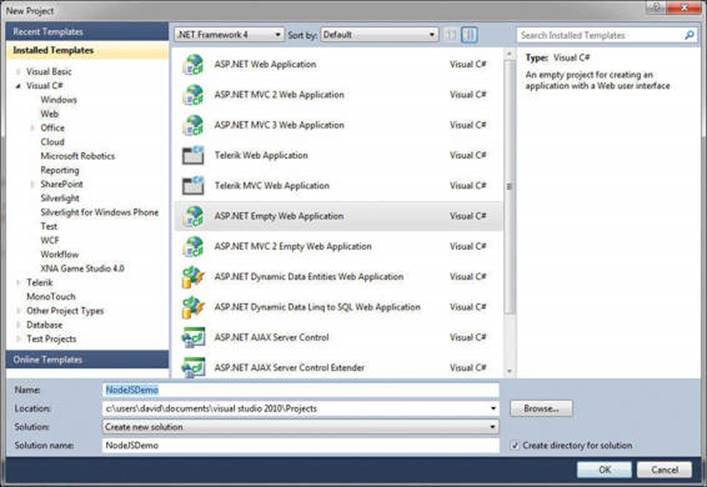The width and height of the screenshot is (707, 487).
Task: Click the AJAX Server Control Extender icon
Action: tap(193, 368)
